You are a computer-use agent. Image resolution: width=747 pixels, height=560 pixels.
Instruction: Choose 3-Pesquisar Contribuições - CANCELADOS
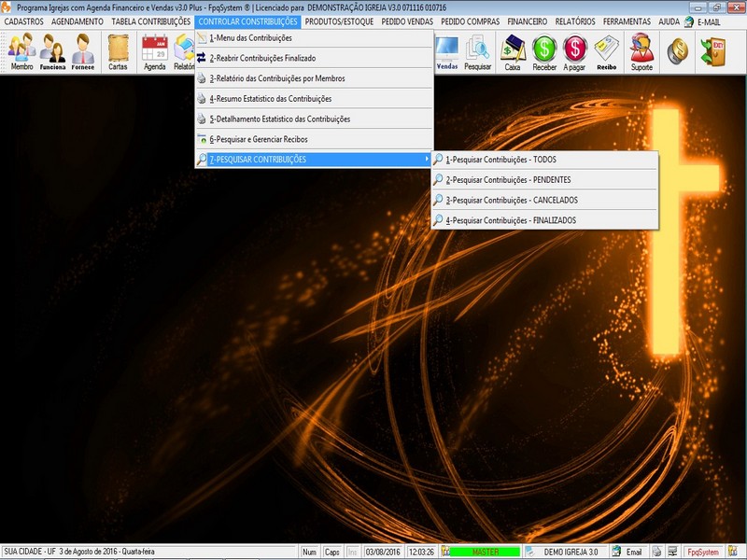544,201
